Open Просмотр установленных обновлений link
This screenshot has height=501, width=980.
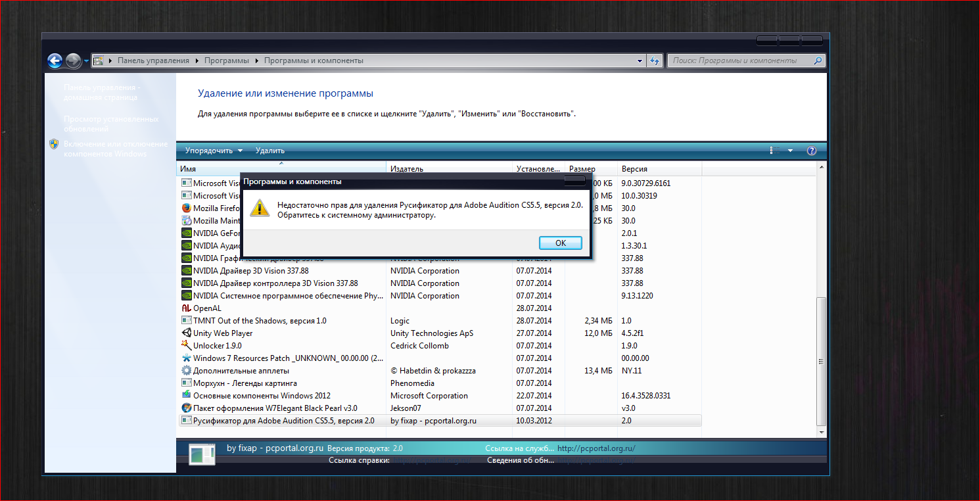[x=110, y=124]
